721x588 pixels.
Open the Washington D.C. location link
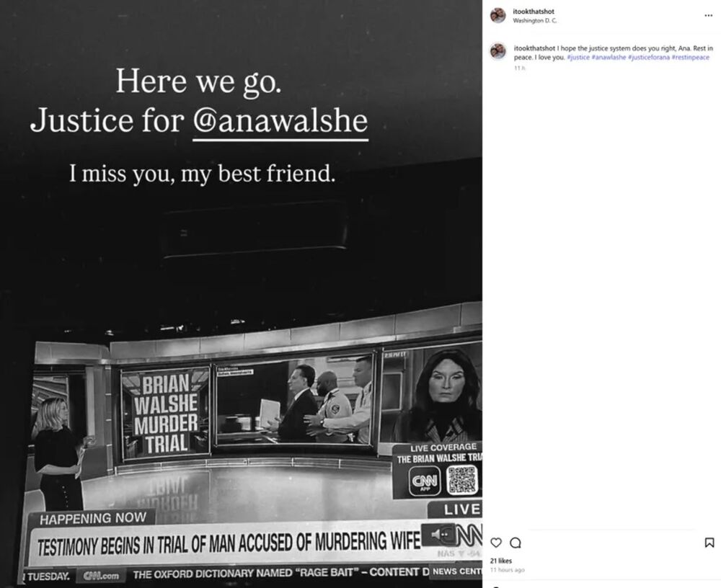point(534,21)
